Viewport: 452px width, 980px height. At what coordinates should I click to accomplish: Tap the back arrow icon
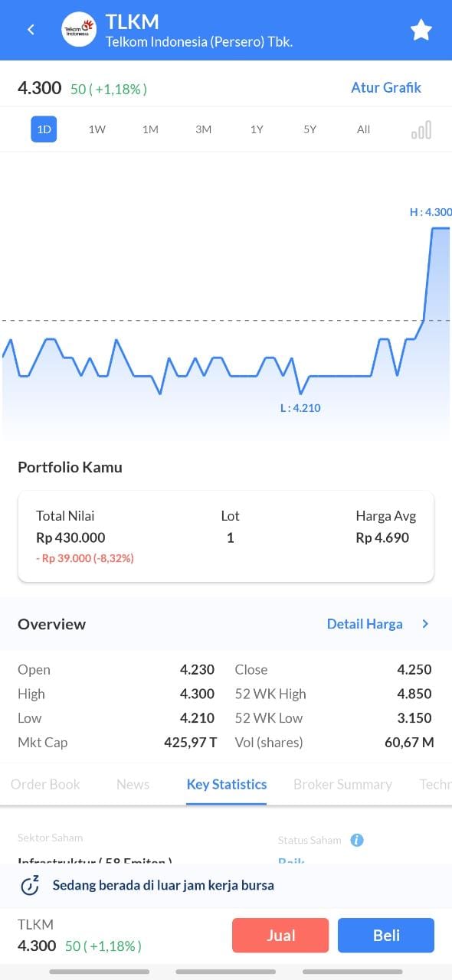(x=31, y=30)
